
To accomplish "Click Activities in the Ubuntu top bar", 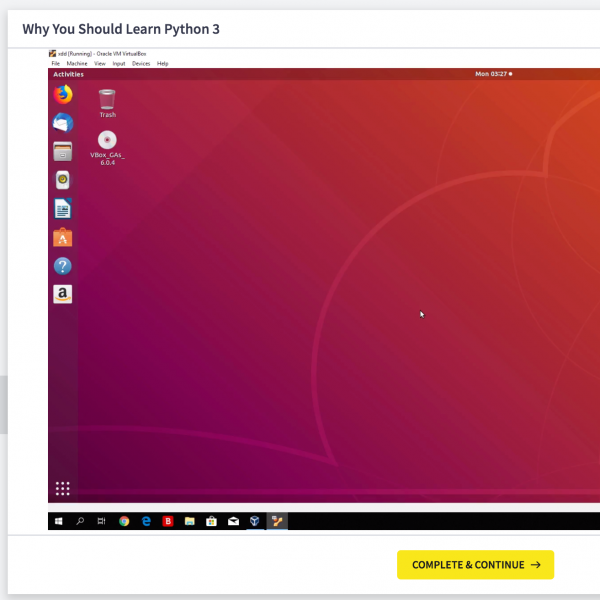I will click(x=68, y=74).
